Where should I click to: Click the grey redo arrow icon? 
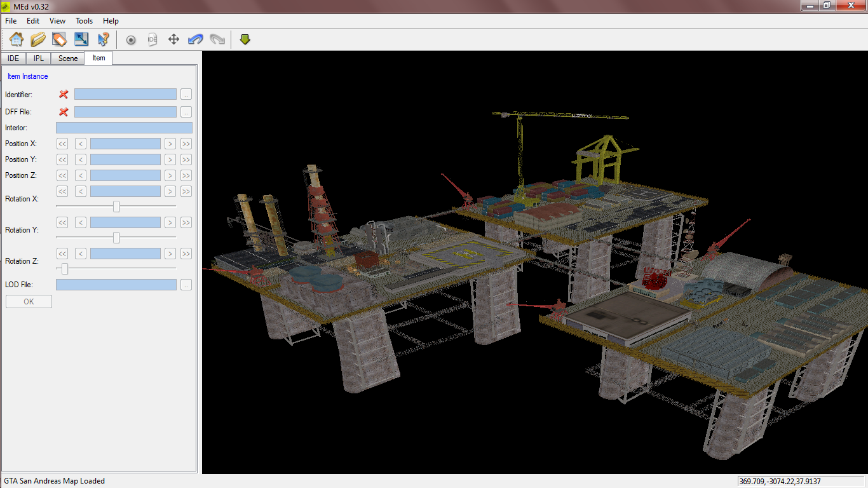coord(217,39)
